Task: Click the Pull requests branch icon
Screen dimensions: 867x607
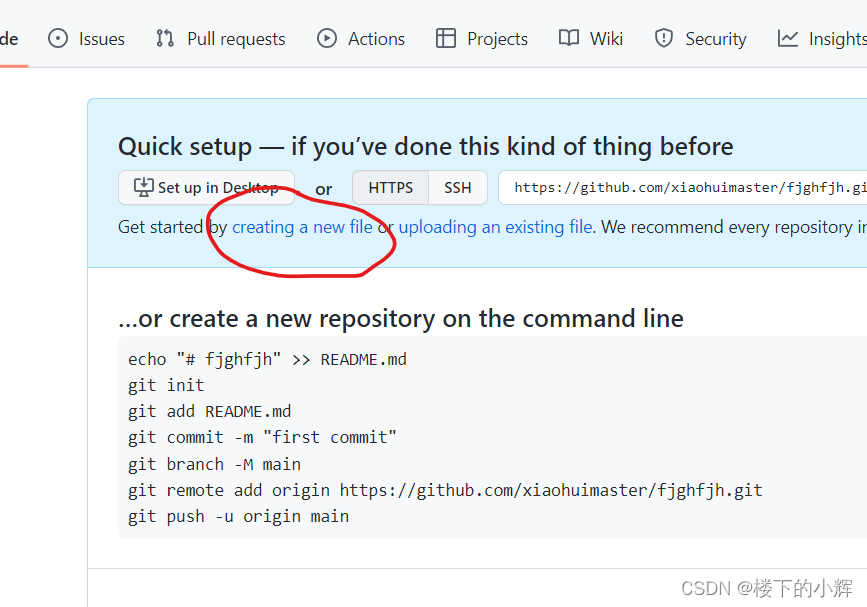Action: (x=165, y=39)
